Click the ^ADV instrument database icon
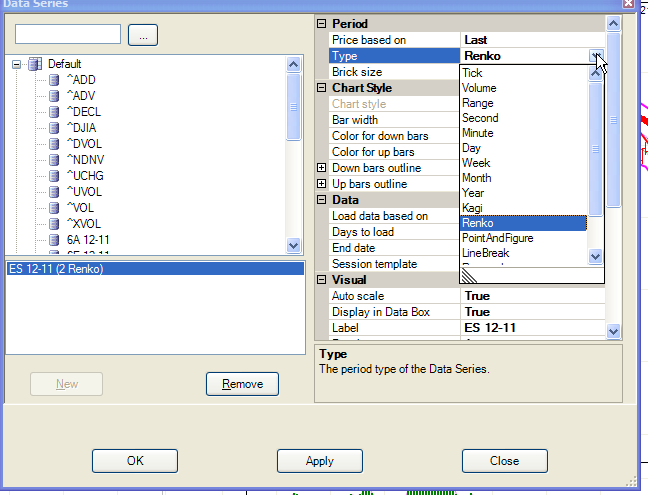This screenshot has width=648, height=495. [54, 96]
